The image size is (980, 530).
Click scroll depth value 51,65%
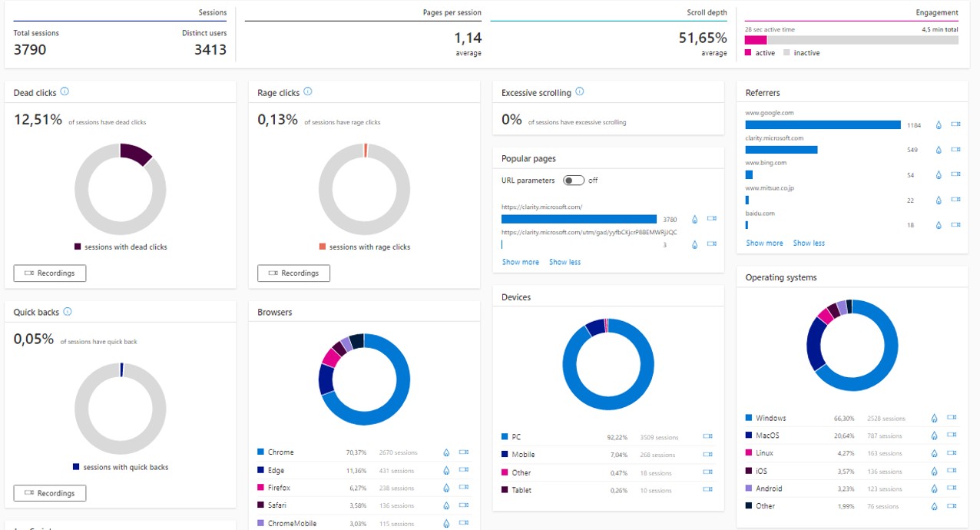pyautogui.click(x=703, y=38)
